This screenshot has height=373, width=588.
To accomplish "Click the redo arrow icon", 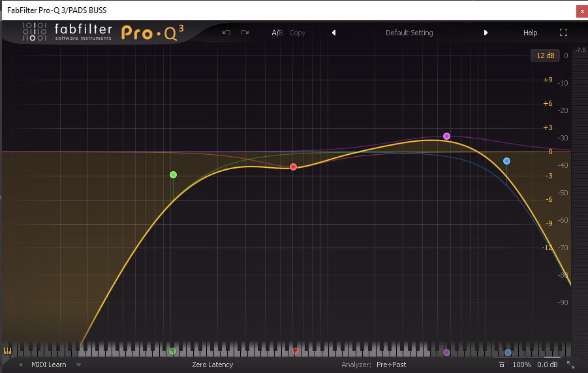I will tap(245, 33).
